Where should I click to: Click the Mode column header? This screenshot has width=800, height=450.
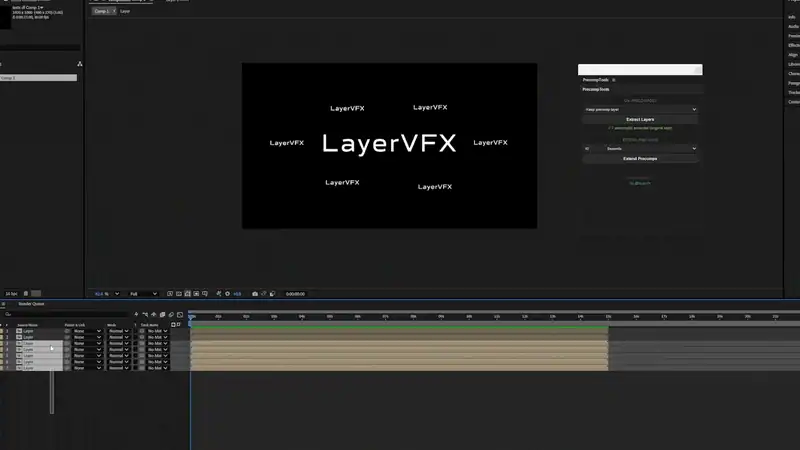click(112, 325)
